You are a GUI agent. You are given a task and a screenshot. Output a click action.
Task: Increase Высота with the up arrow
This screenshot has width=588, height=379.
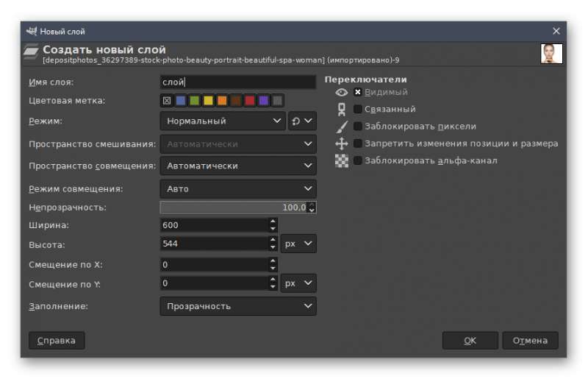273,240
